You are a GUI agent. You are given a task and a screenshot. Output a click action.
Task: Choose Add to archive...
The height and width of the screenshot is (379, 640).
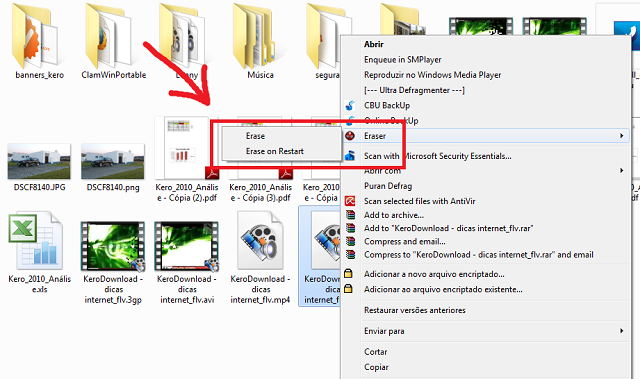[394, 215]
